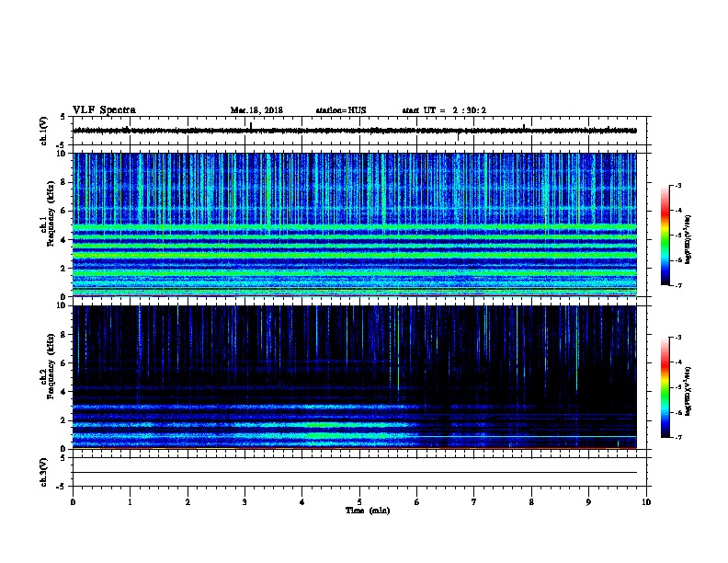The width and height of the screenshot is (728, 563).
Task: Select the ch.2 "Frequency (kHz)" axis label
Action: pos(51,366)
